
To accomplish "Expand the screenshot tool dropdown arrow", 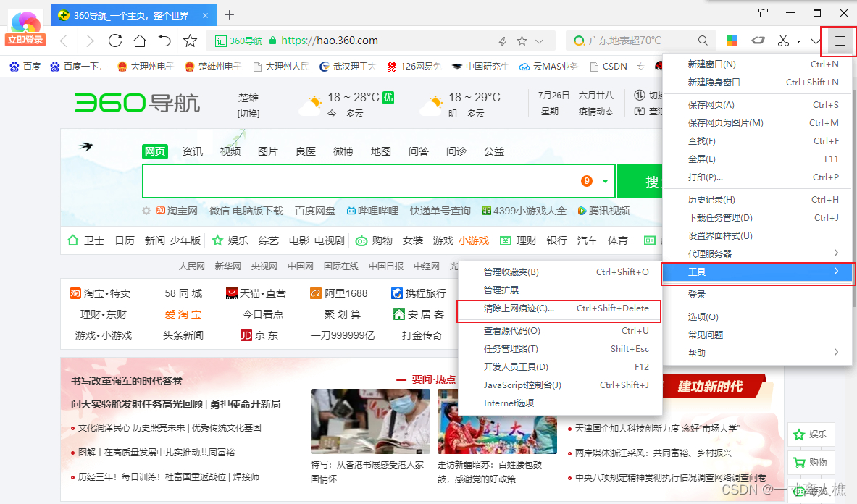I will (798, 41).
